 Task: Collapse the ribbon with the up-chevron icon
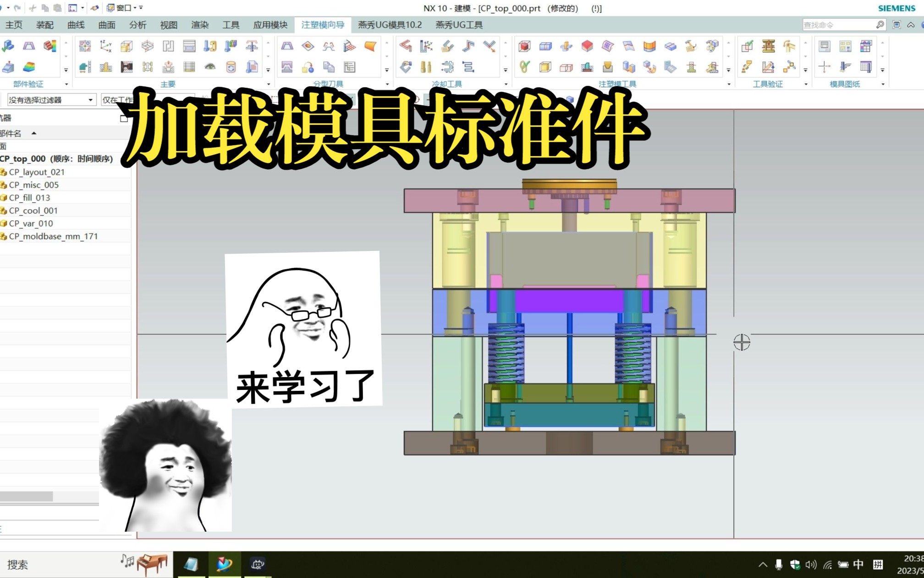click(x=911, y=25)
